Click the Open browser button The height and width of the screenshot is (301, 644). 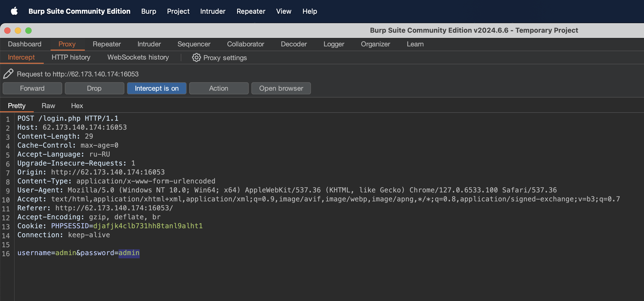[x=281, y=88]
